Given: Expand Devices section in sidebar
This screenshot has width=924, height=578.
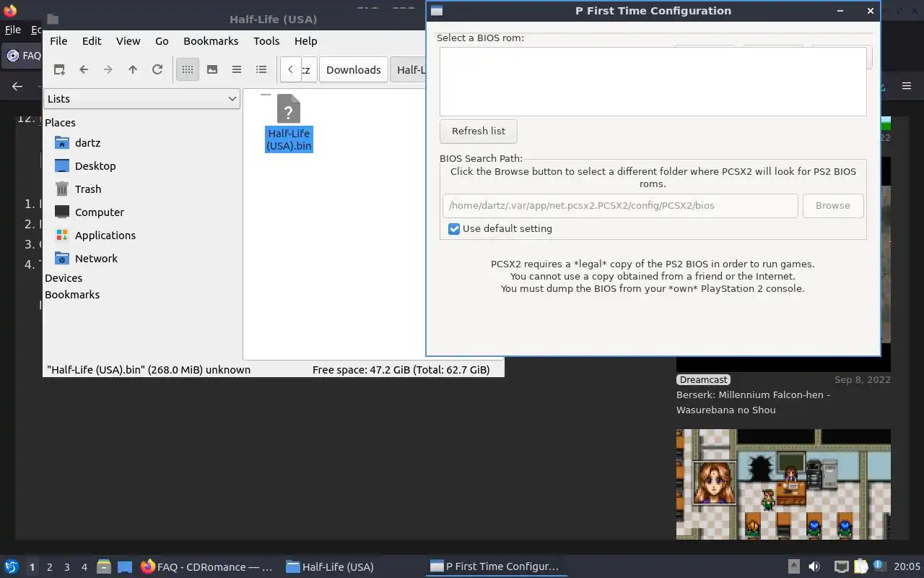Looking at the screenshot, I should tap(64, 278).
